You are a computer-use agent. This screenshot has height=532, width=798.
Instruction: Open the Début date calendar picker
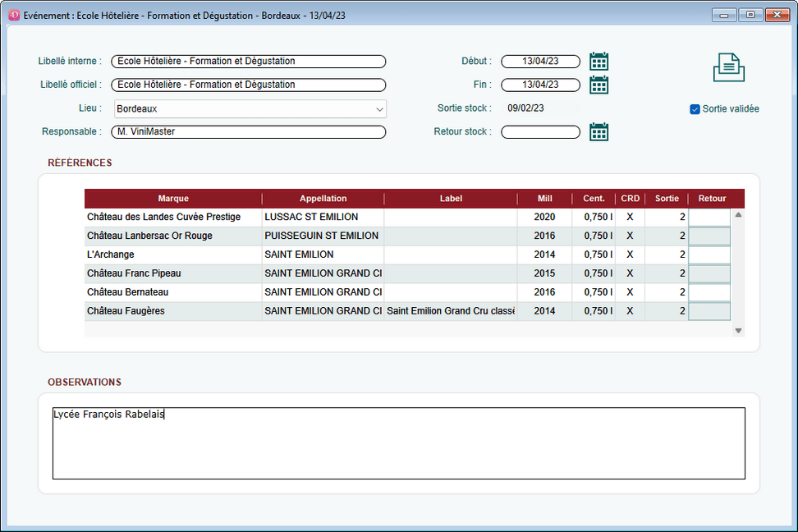[599, 62]
